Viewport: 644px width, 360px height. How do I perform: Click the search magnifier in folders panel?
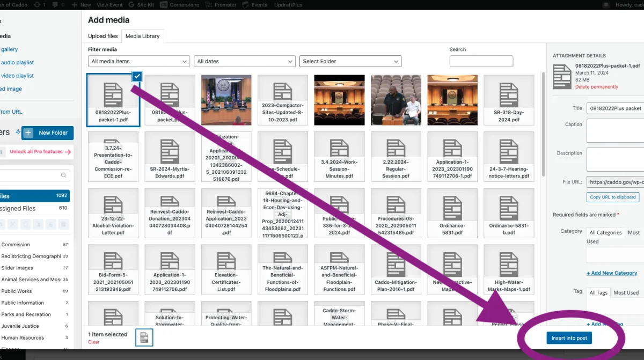[x=64, y=175]
